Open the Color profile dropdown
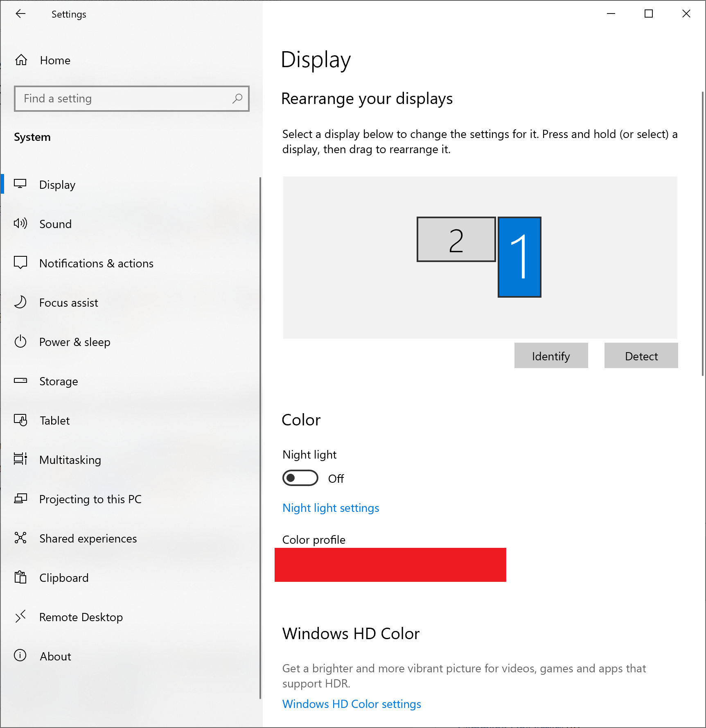The width and height of the screenshot is (706, 728). pyautogui.click(x=390, y=565)
